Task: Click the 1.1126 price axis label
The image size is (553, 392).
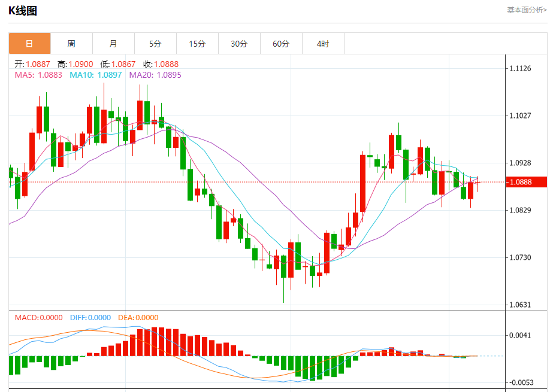Action: click(x=520, y=68)
